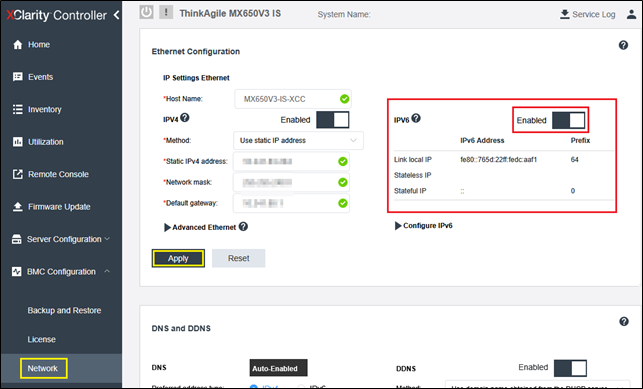Viewport: 643px width, 389px height.
Task: Open the Method dropdown
Action: point(298,141)
